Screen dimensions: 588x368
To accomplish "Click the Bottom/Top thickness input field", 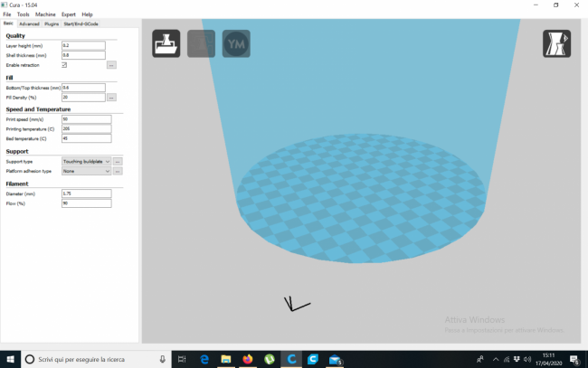I will tap(83, 88).
